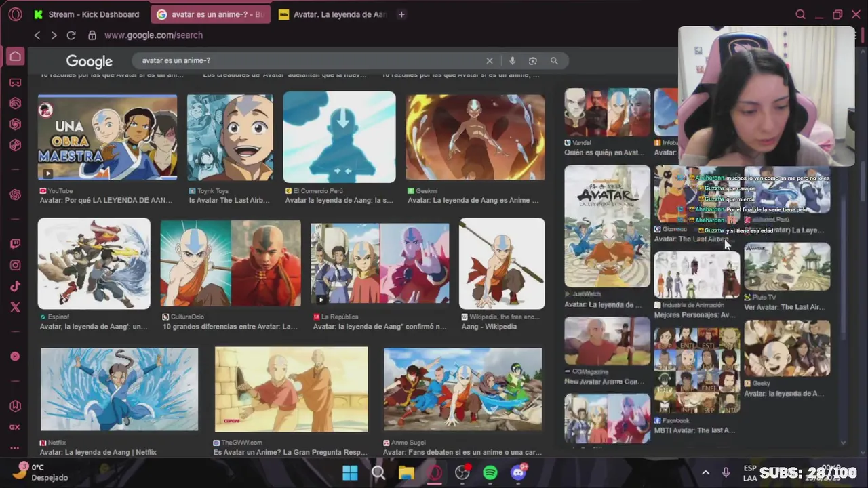Search by image with Google Lens icon

(533, 61)
